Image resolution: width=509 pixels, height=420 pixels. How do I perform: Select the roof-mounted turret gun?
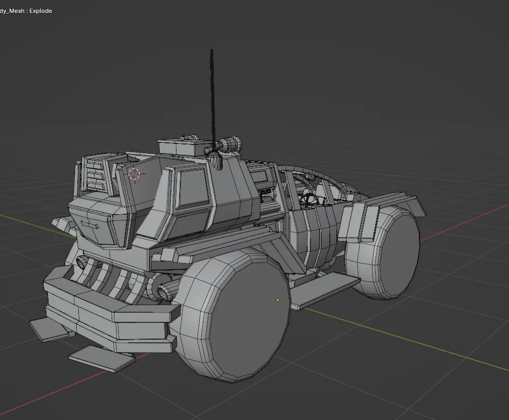pyautogui.click(x=227, y=144)
